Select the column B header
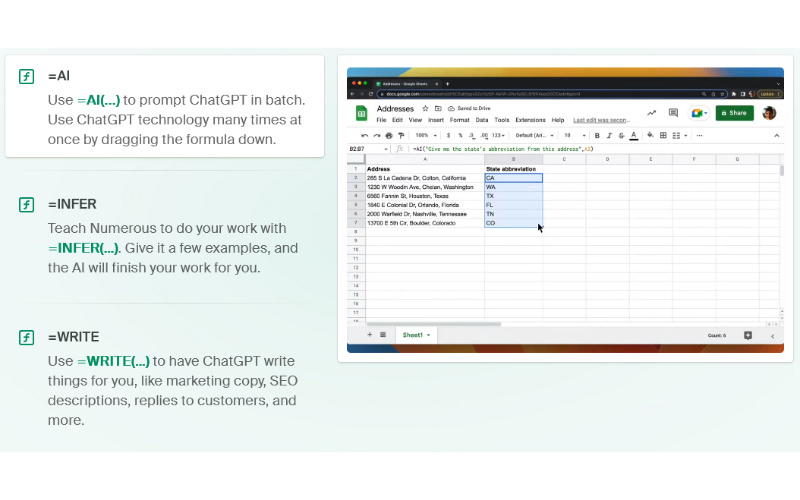 (513, 160)
